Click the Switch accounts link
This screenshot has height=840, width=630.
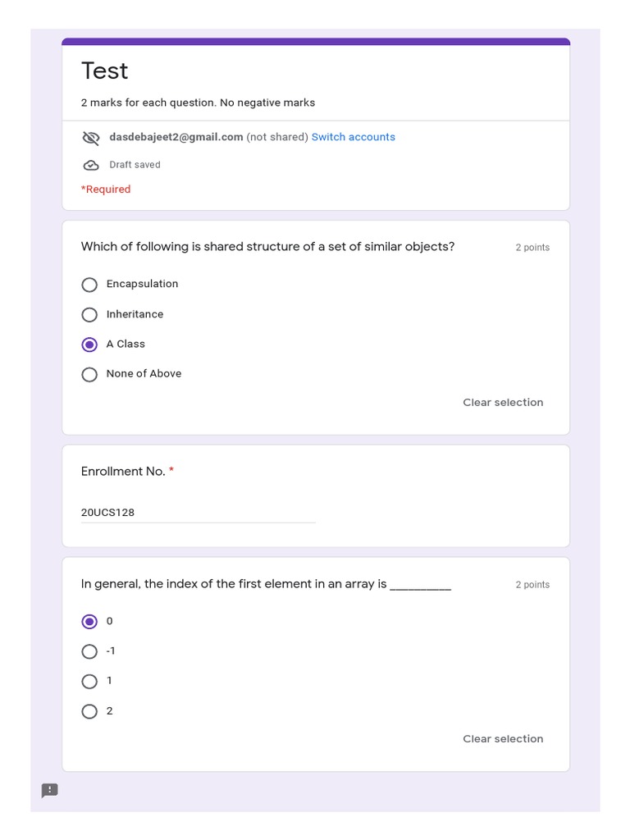[353, 137]
